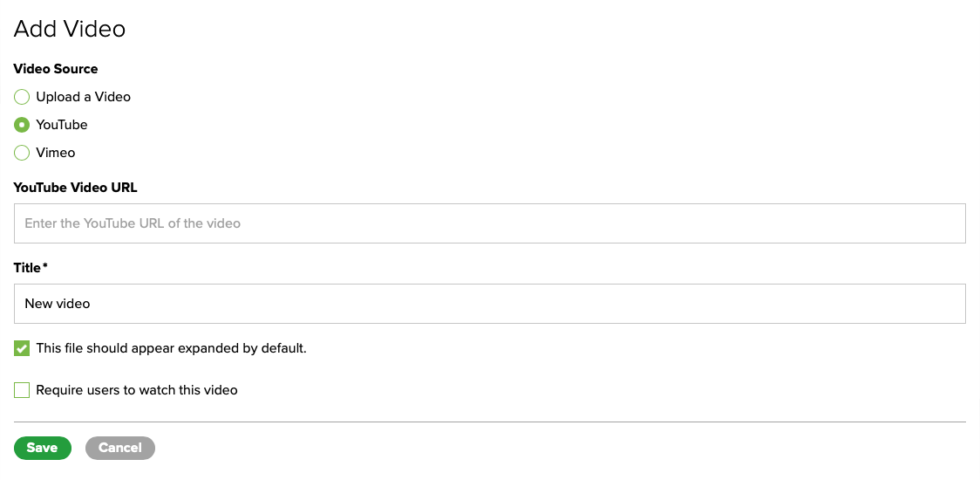980x480 pixels.
Task: Click the "Require users to watch this video" label
Action: click(x=137, y=390)
